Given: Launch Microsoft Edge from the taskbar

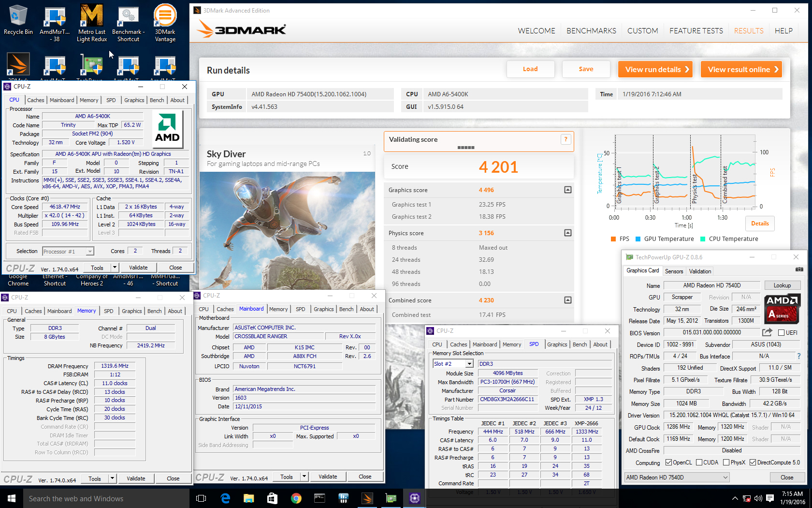Looking at the screenshot, I should [225, 498].
